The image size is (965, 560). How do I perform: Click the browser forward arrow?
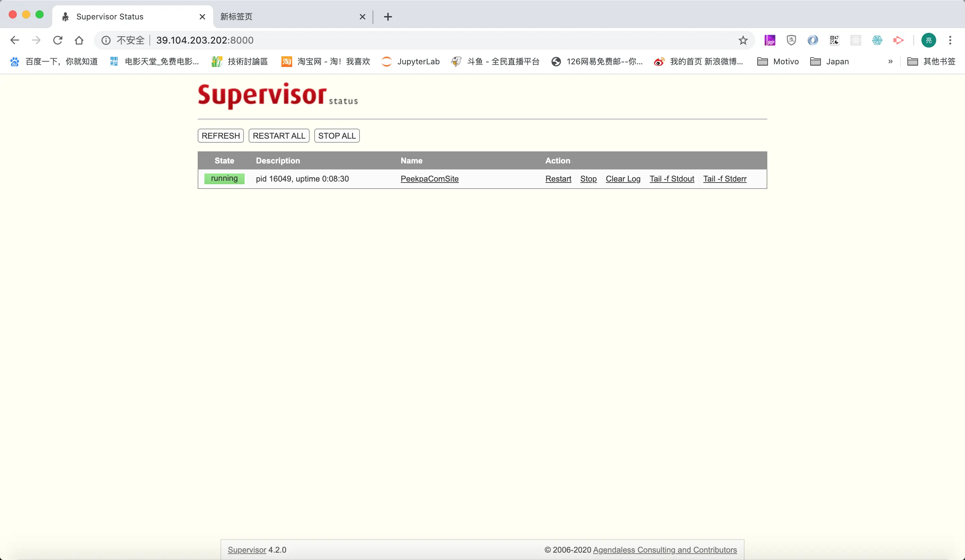point(36,40)
